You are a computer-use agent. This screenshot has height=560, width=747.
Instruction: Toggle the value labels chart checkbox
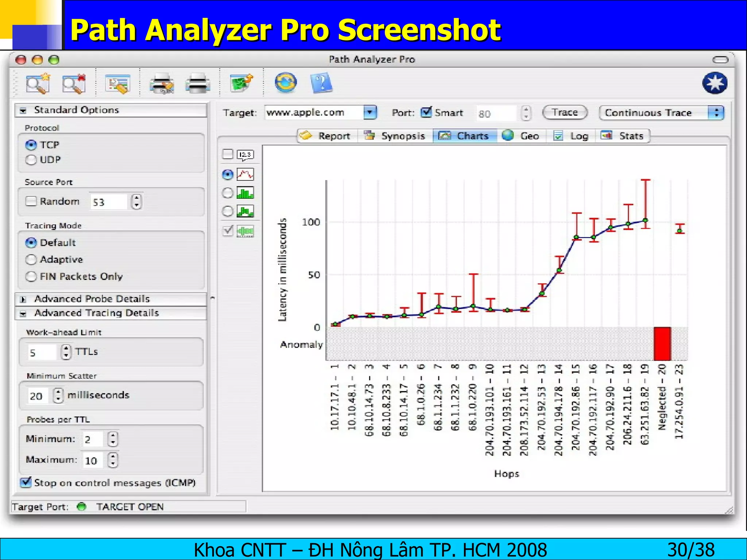click(x=228, y=154)
